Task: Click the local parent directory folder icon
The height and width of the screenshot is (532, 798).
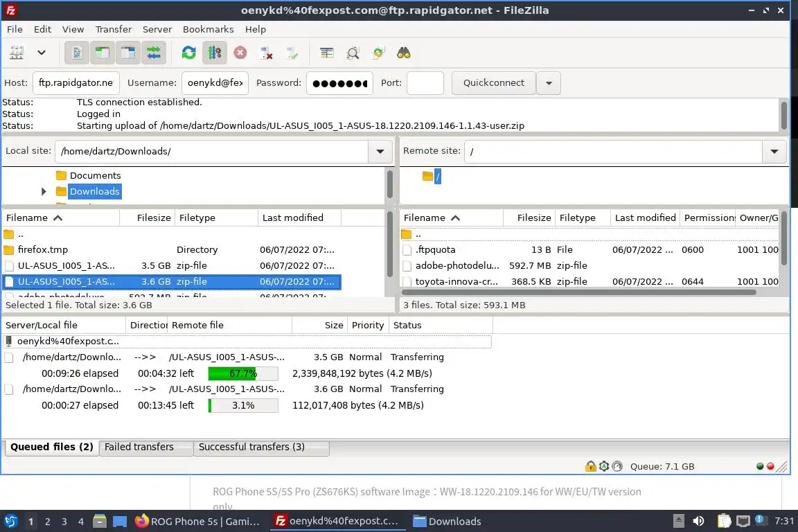Action: point(8,234)
